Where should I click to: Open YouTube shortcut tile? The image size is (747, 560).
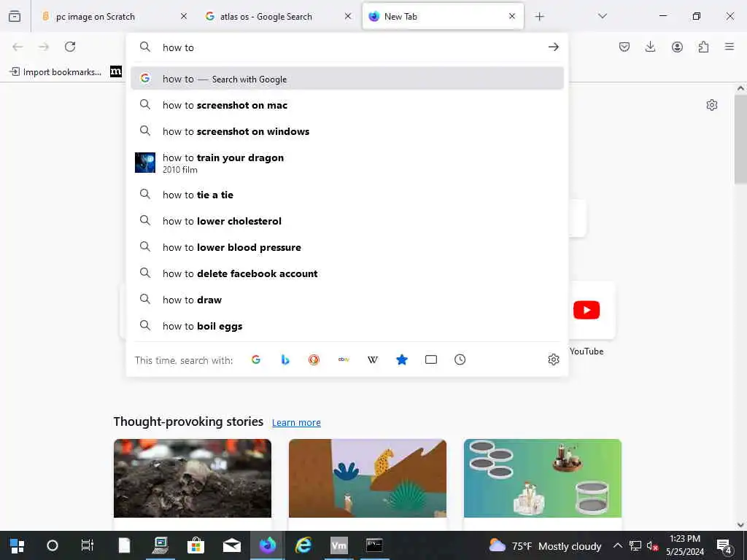(587, 310)
